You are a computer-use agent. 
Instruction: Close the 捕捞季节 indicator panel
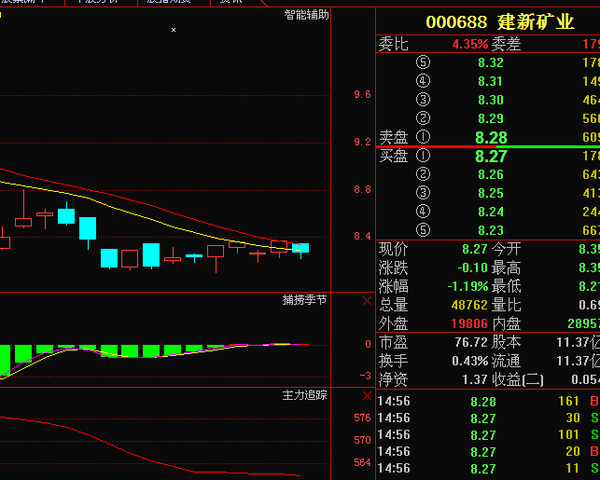pyautogui.click(x=365, y=300)
